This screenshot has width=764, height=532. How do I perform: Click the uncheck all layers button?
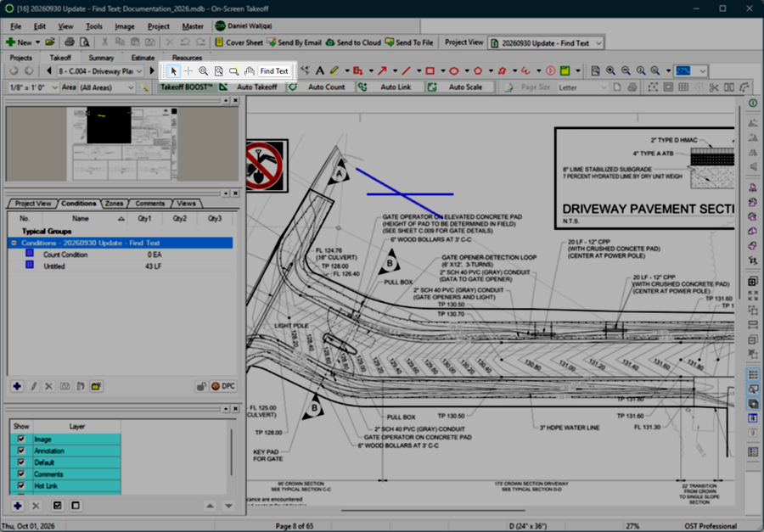pyautogui.click(x=76, y=506)
